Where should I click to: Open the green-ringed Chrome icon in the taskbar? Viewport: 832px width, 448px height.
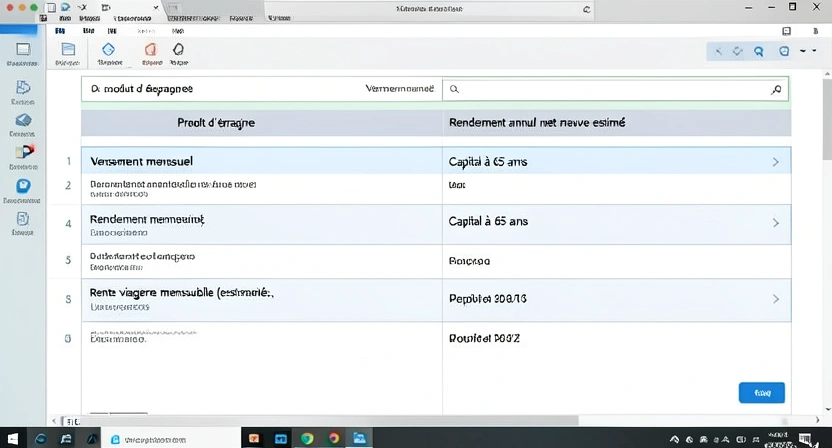pos(307,438)
